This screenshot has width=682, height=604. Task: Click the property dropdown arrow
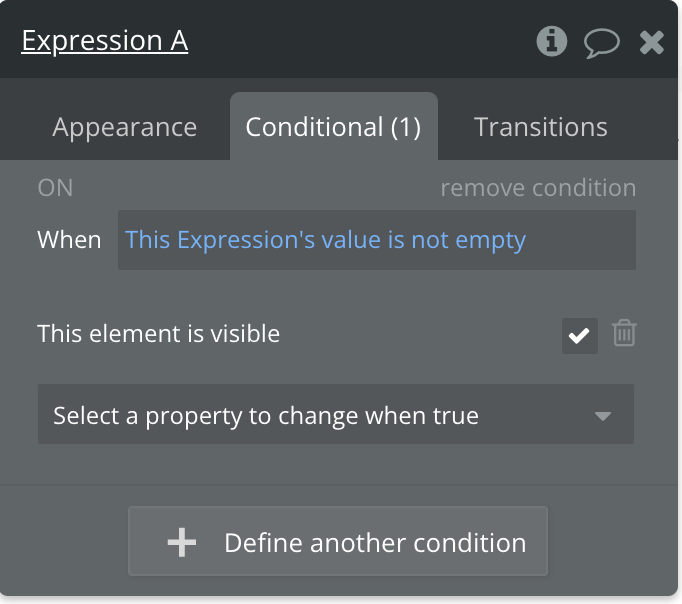pos(602,415)
